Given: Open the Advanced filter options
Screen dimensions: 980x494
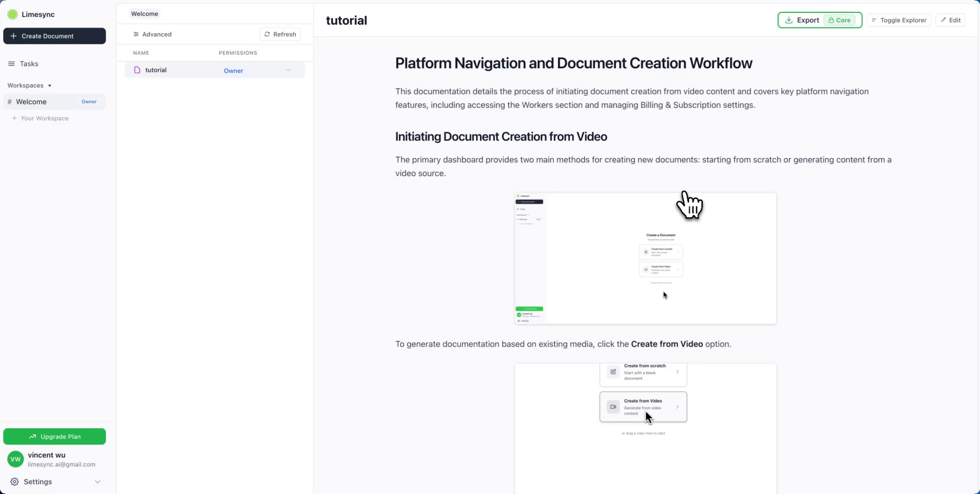Looking at the screenshot, I should pos(152,34).
